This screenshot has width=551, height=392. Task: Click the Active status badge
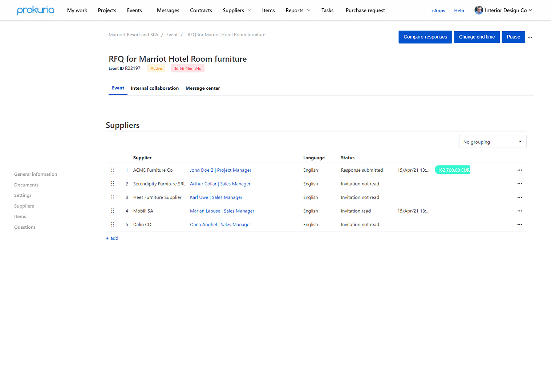[156, 68]
